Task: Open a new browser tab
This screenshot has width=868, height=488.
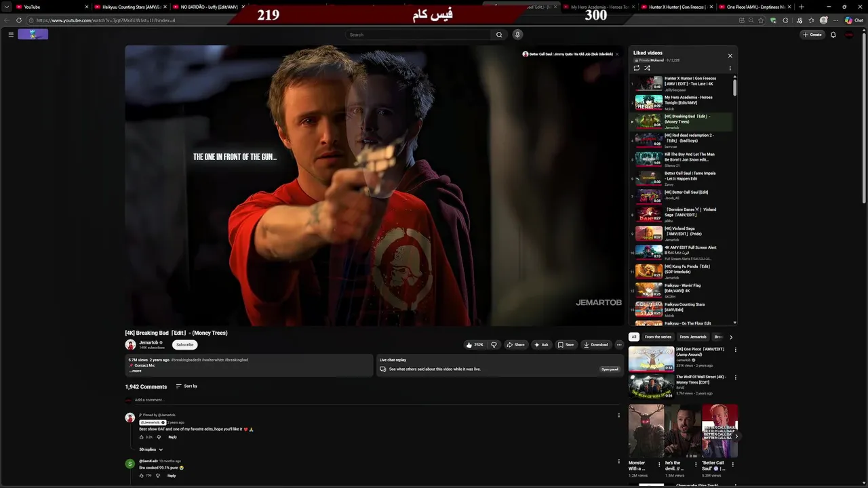Action: 801,7
